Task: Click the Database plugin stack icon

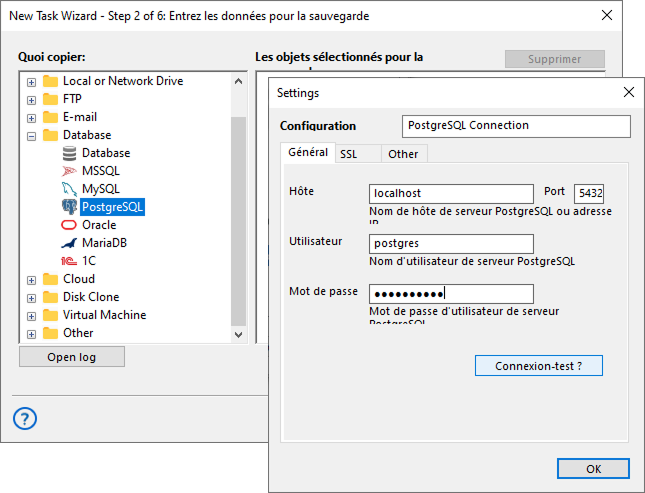Action: (x=69, y=153)
